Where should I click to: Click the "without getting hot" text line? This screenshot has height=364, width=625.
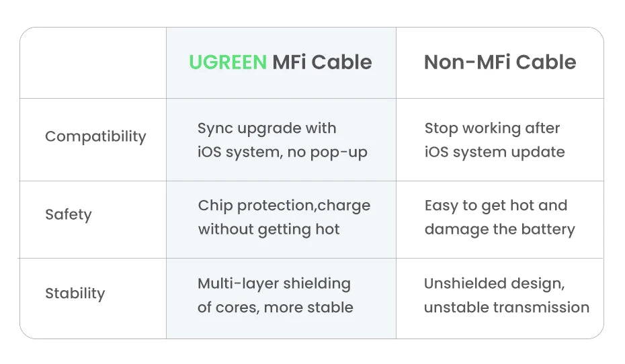pos(269,230)
